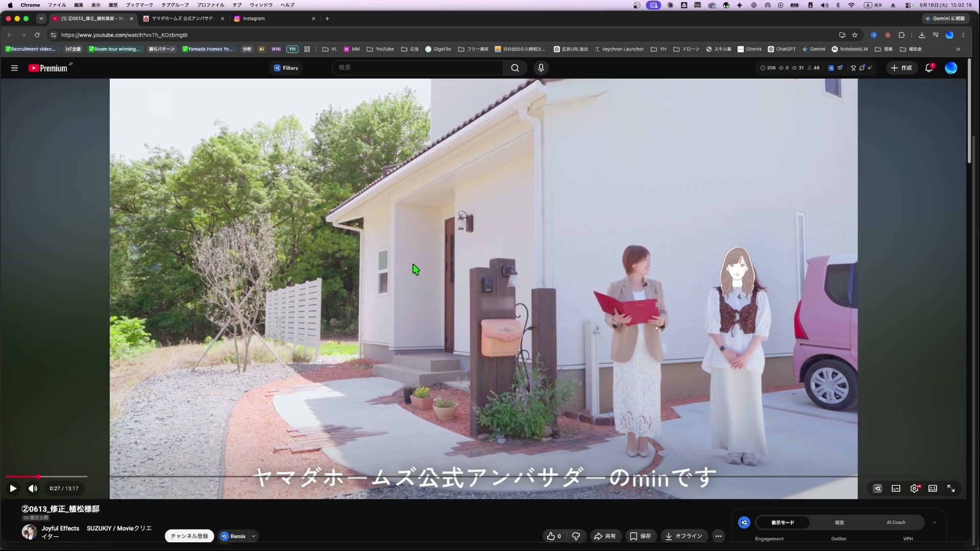Select the 概要 tab in vidIQ panel

pos(839,522)
